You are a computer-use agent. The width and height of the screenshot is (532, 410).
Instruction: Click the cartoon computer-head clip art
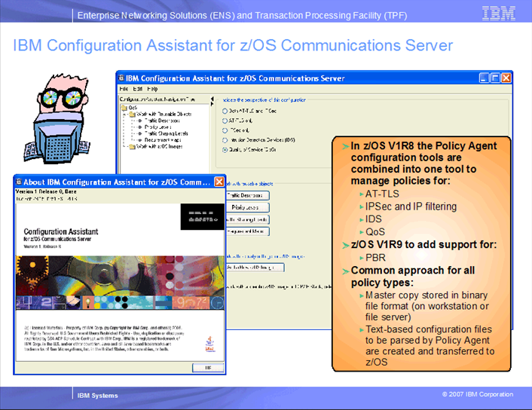coord(58,118)
